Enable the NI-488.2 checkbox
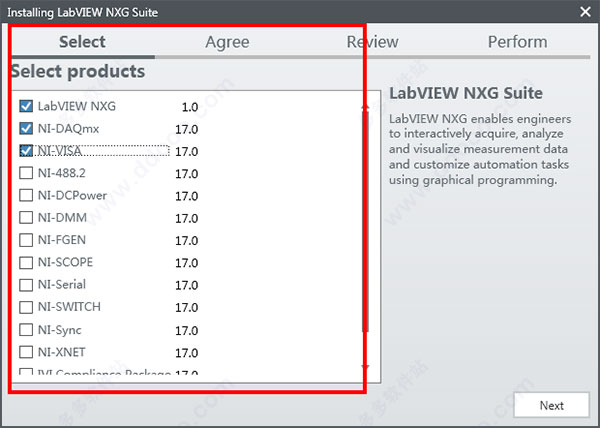 click(x=26, y=173)
